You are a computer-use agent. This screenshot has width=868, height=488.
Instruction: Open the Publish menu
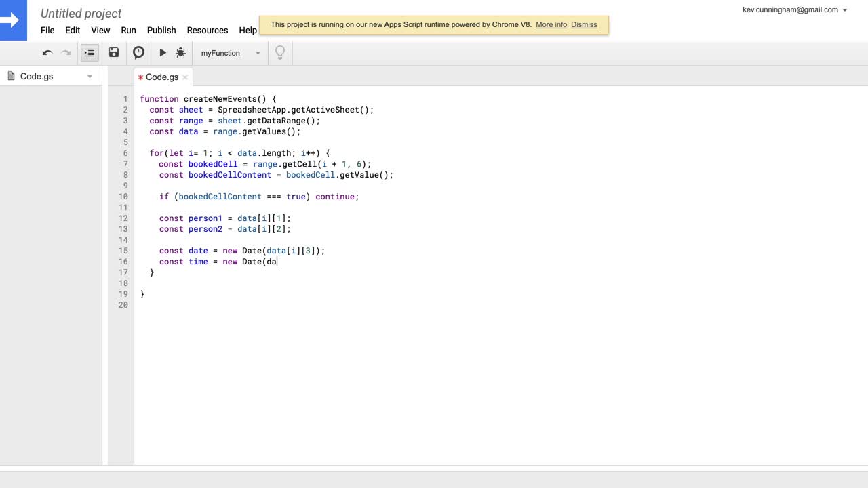(x=161, y=30)
